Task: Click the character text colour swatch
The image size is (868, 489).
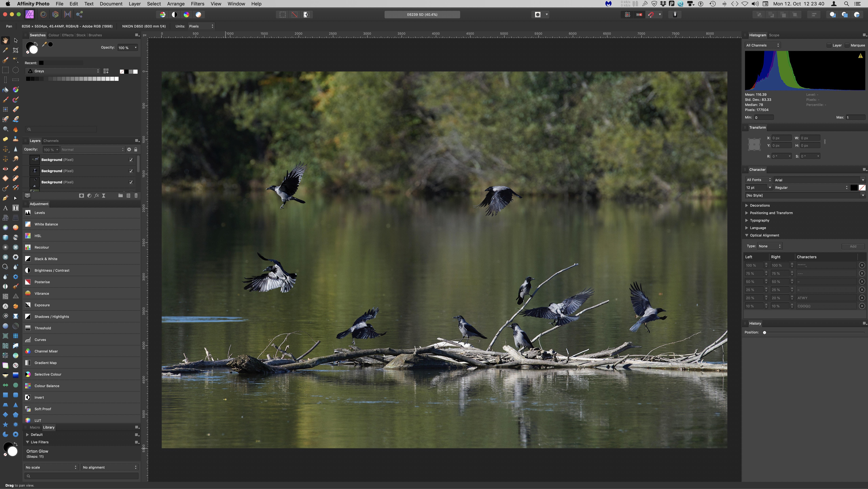Action: coord(854,188)
